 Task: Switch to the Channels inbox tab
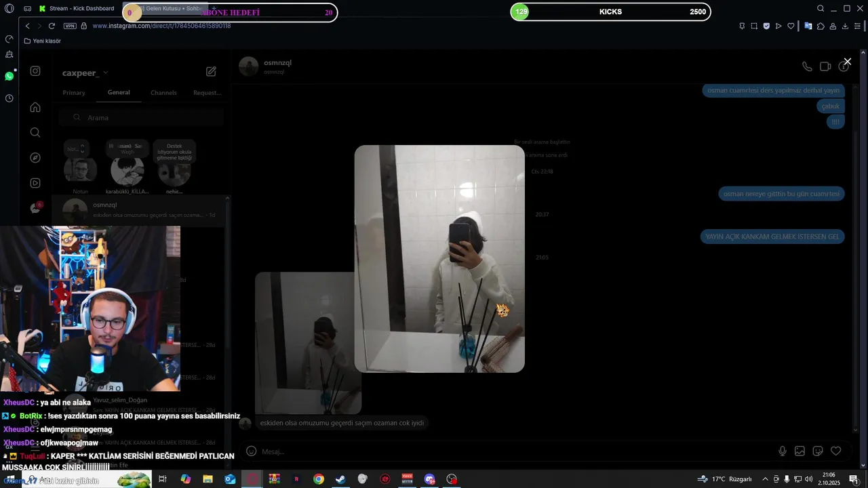click(x=163, y=93)
